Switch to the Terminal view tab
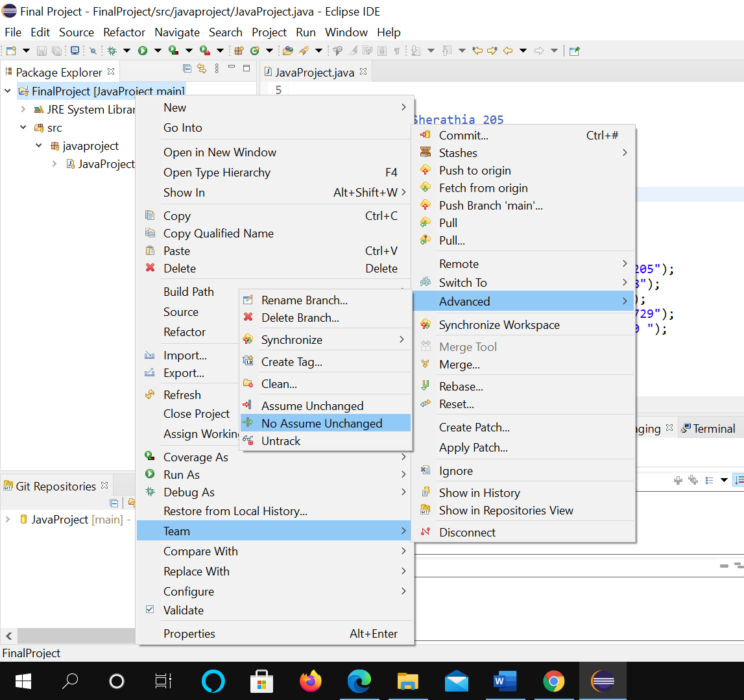Image resolution: width=744 pixels, height=700 pixels. point(714,428)
